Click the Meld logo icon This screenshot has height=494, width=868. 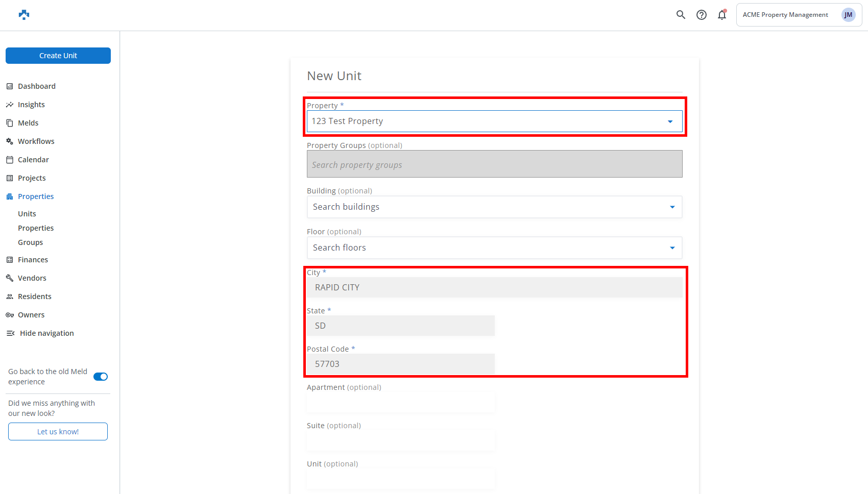[x=24, y=15]
